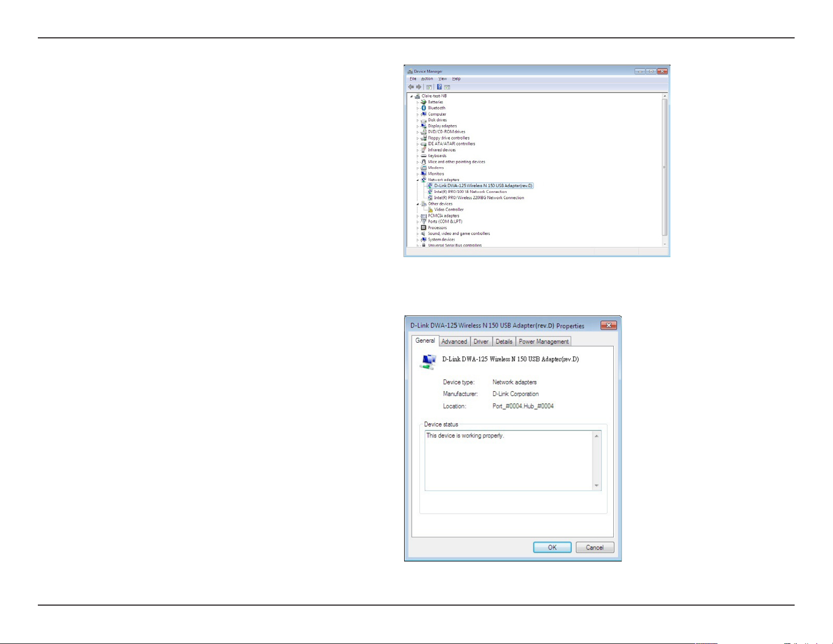
Task: Select the General tab
Action: [425, 340]
